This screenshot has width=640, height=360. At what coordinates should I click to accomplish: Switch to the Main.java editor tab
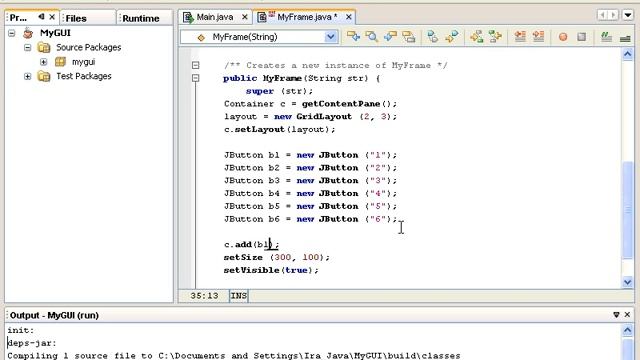215,17
